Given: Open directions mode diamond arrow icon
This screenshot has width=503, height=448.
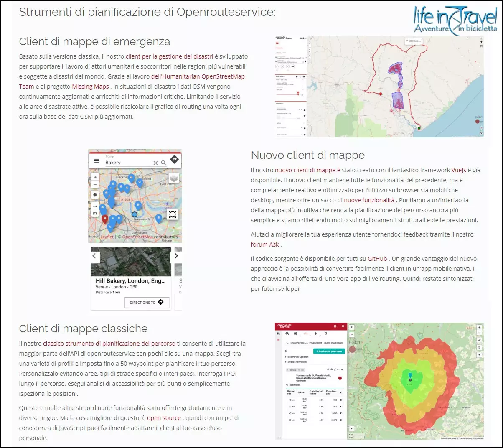Looking at the screenshot, I should click(175, 159).
